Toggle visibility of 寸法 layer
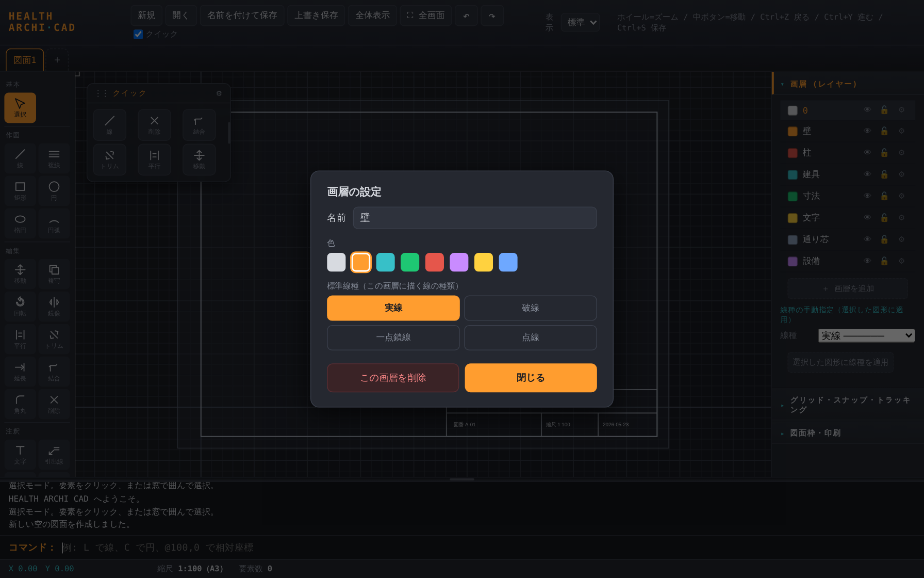 click(867, 196)
